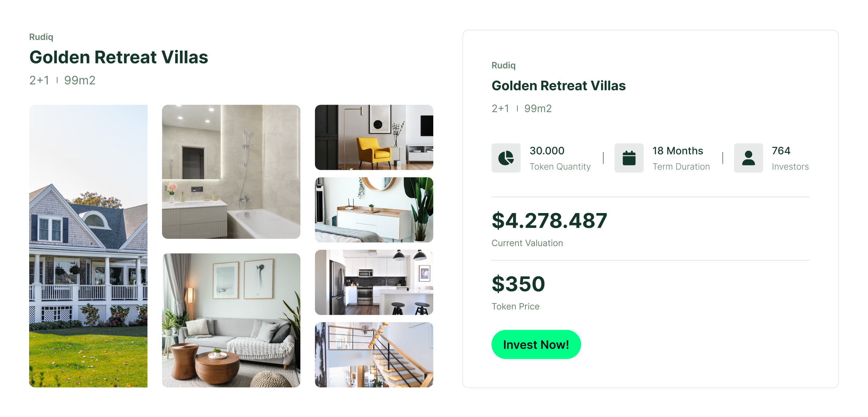Click the calendar Term Duration icon
The height and width of the screenshot is (417, 868).
(629, 158)
